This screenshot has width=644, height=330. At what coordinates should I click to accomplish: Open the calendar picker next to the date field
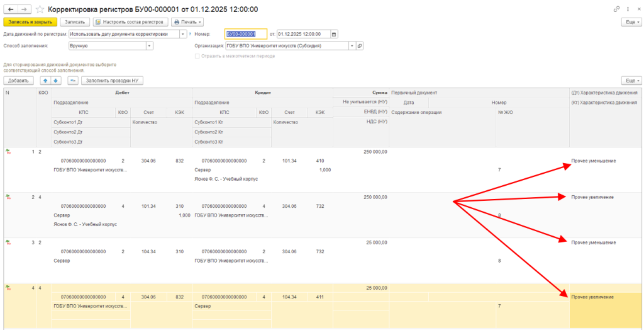pos(333,34)
